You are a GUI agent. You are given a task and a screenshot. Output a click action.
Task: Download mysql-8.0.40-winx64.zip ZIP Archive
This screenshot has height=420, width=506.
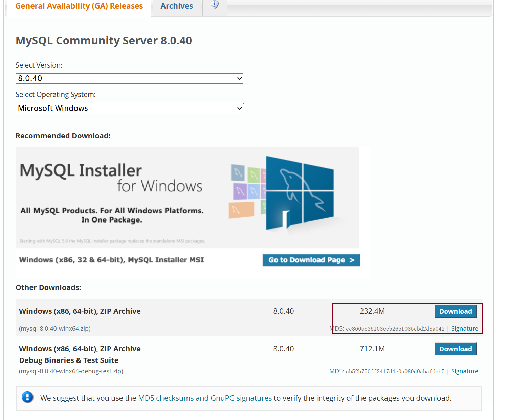coord(456,311)
